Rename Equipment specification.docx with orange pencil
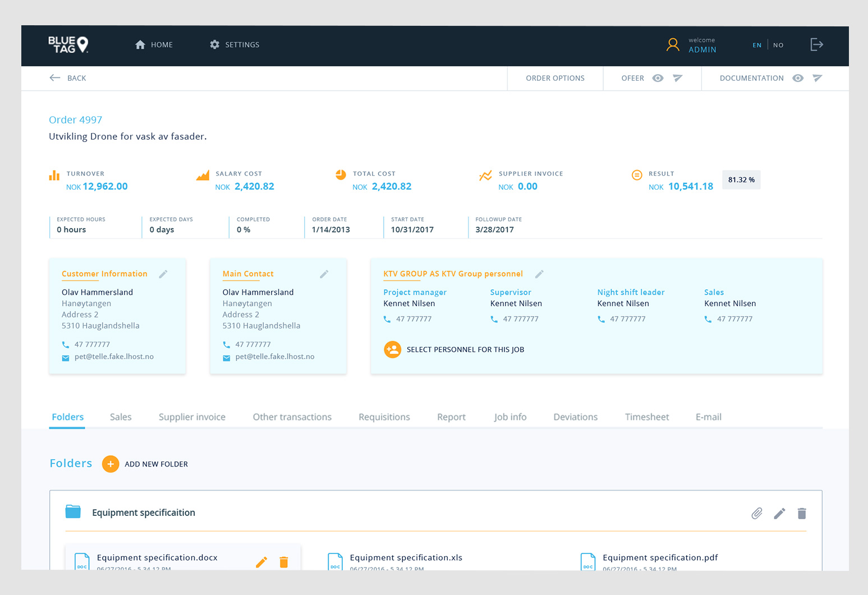The image size is (868, 595). (261, 562)
